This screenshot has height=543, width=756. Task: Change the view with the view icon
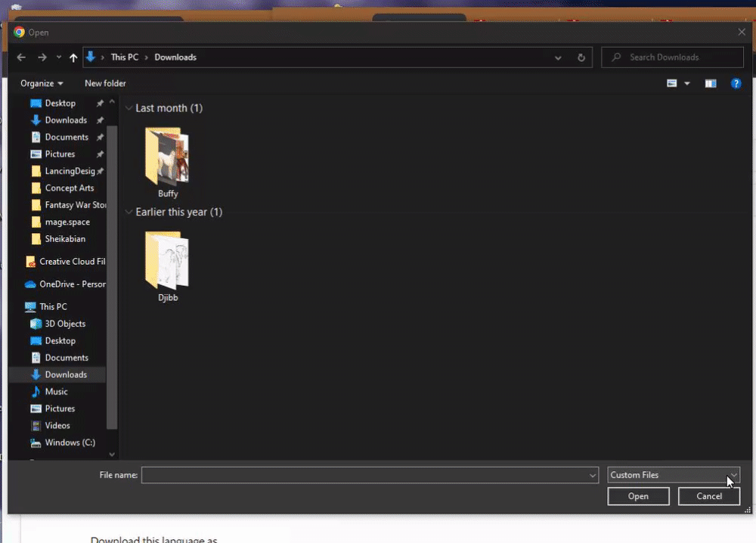coord(671,83)
